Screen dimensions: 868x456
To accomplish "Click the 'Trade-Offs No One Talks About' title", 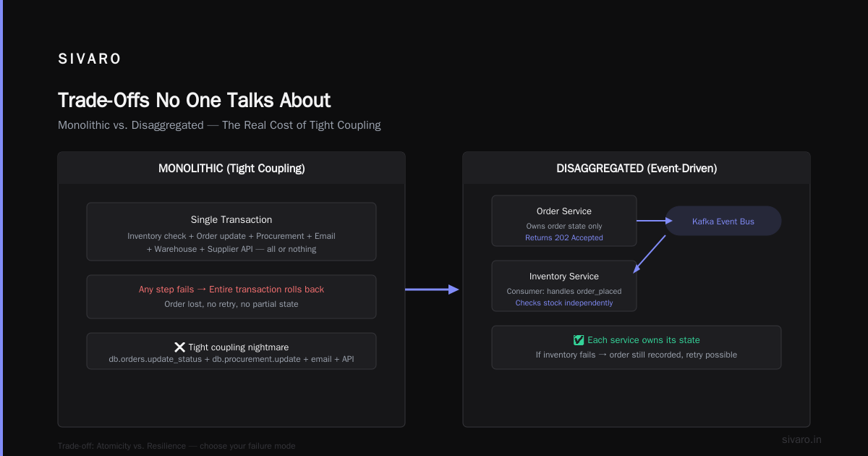I will (195, 100).
